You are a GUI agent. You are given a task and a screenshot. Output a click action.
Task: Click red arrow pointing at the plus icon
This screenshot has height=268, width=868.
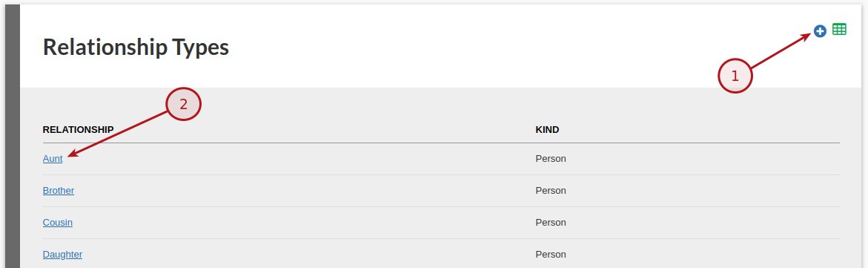(781, 51)
